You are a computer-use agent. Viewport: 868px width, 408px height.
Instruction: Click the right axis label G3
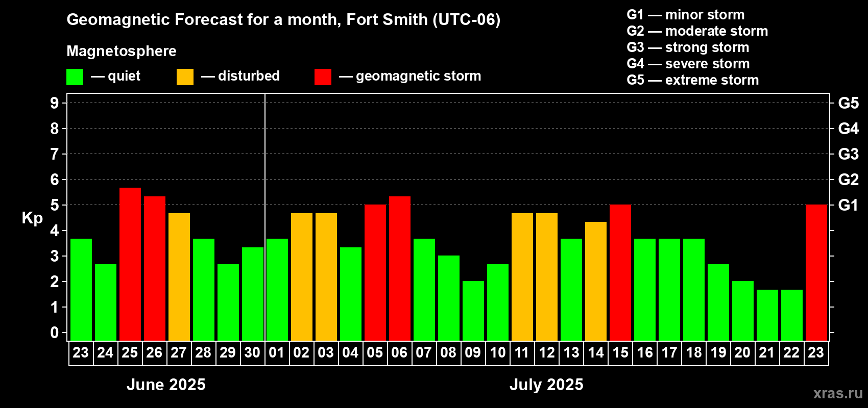point(849,154)
